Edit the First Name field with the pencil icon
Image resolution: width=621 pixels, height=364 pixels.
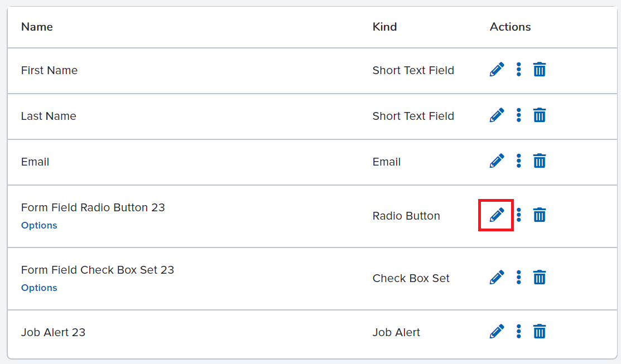(x=497, y=69)
